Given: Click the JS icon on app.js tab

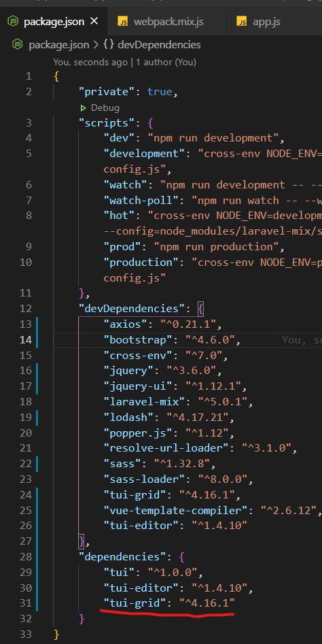Looking at the screenshot, I should tap(242, 21).
